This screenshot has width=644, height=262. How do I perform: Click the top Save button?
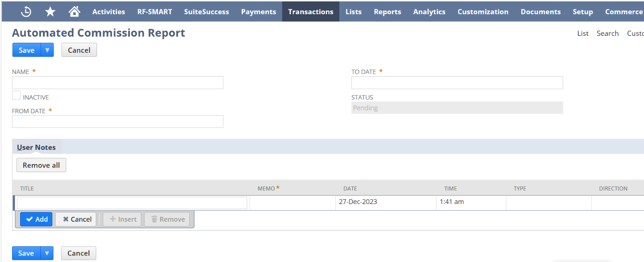(x=27, y=50)
